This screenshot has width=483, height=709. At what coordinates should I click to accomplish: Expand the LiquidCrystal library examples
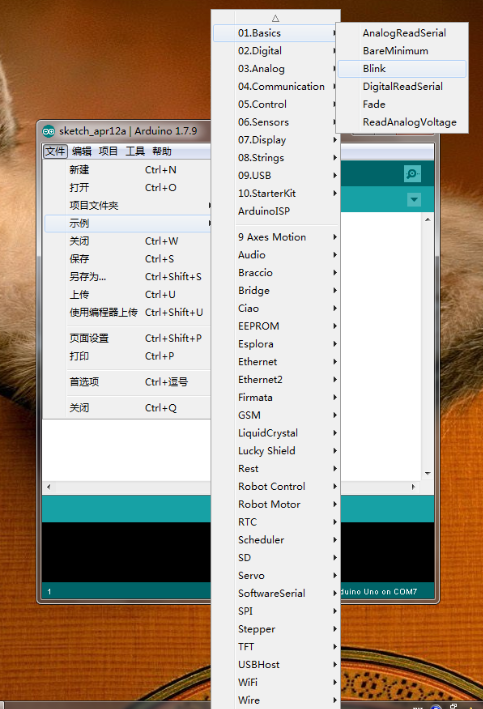tap(275, 433)
